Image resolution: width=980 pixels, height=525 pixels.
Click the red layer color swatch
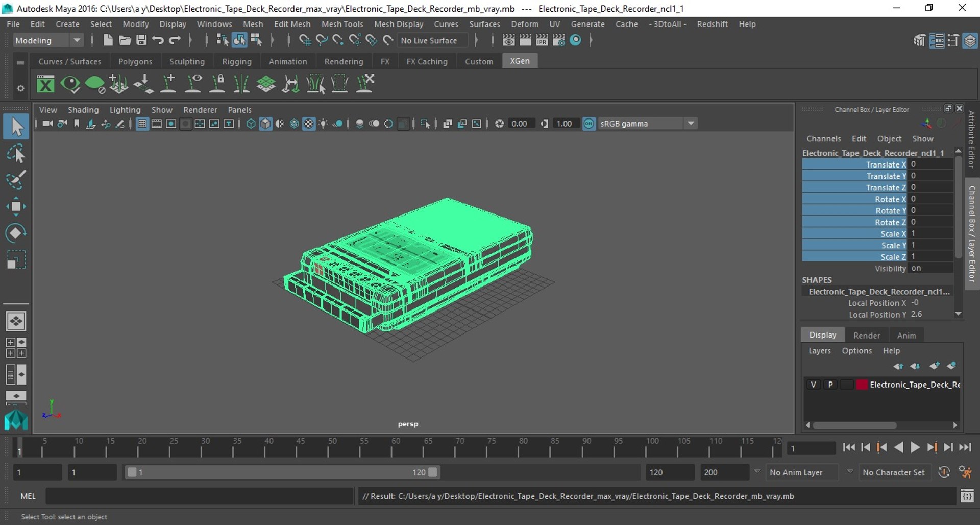862,385
